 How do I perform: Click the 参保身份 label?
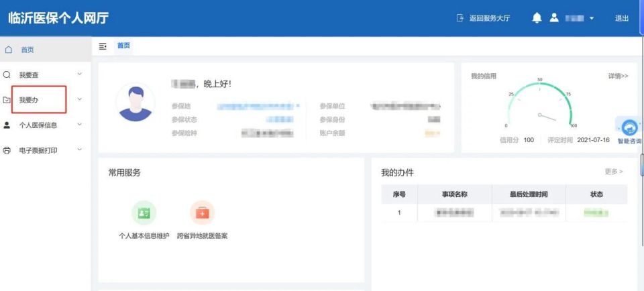(x=332, y=119)
